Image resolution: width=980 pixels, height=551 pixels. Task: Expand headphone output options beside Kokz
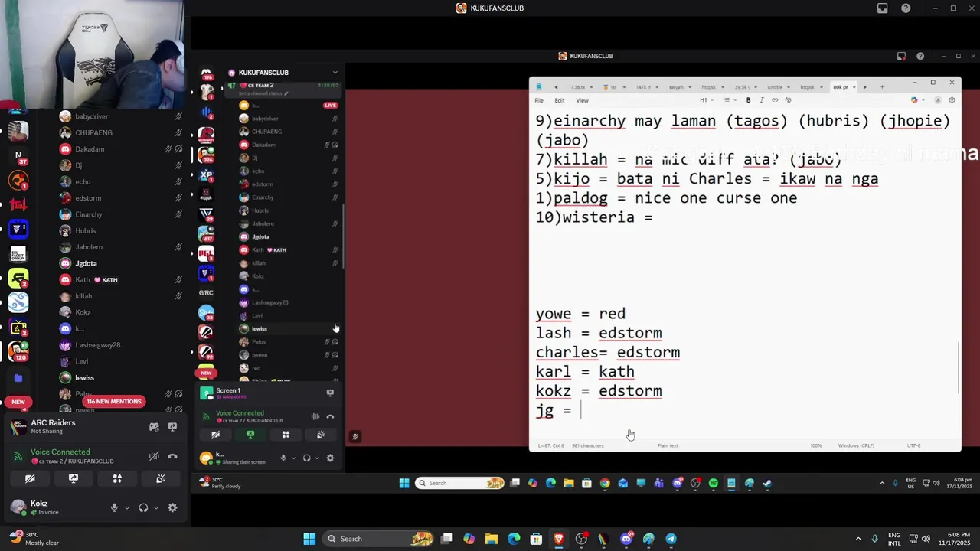pos(155,507)
